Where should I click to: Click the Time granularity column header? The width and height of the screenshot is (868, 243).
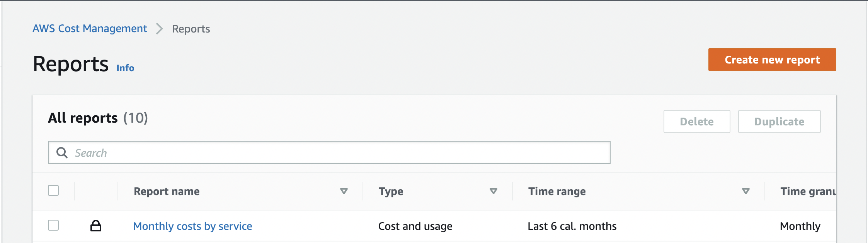(808, 192)
